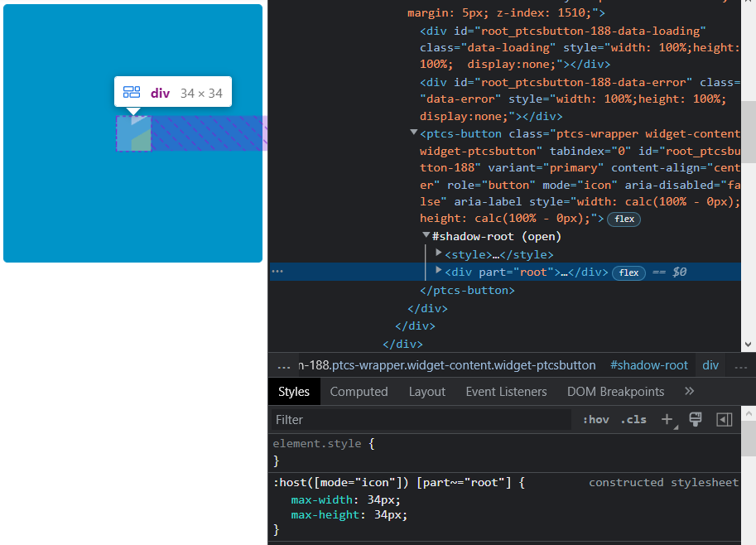Expand the div part="root" element
Screen dimensions: 756x545
click(x=438, y=272)
